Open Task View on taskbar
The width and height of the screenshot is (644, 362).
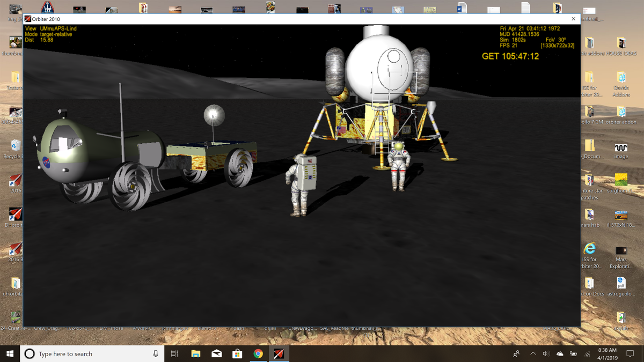pyautogui.click(x=174, y=353)
